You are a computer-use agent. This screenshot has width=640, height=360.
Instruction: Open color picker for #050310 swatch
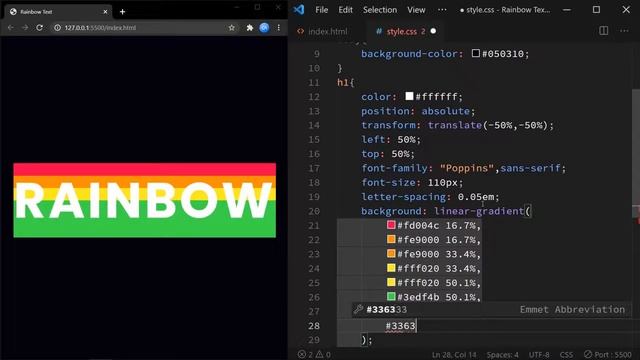point(476,53)
